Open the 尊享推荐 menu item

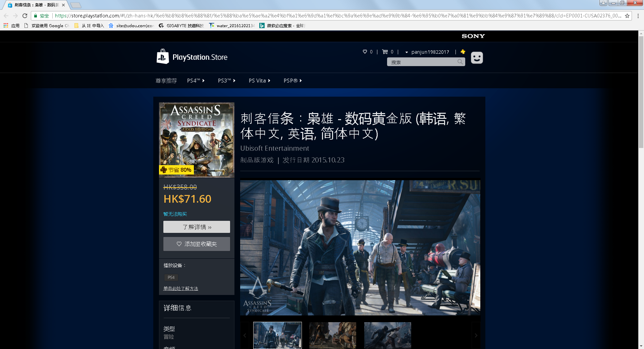coord(166,81)
